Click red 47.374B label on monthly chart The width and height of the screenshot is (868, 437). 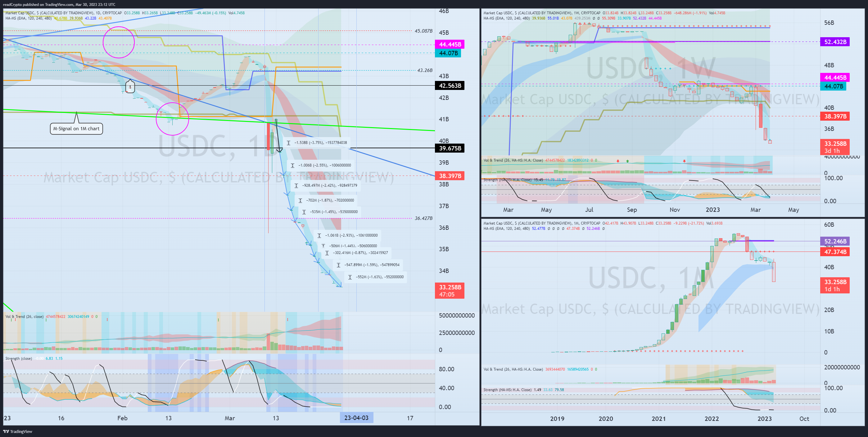[x=835, y=252]
